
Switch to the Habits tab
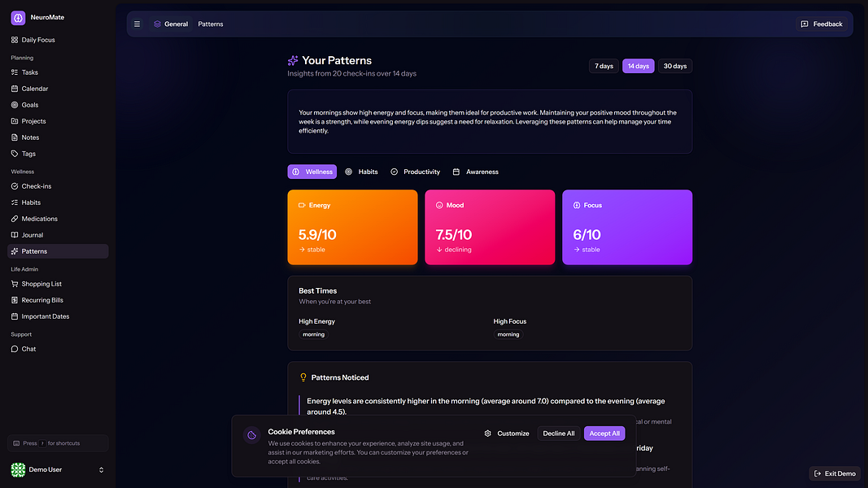tap(361, 172)
